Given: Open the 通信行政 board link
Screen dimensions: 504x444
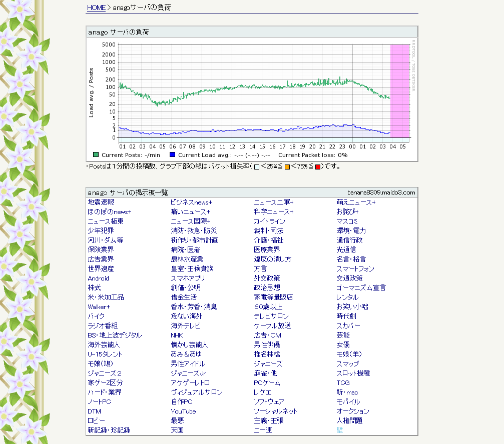Looking at the screenshot, I should pyautogui.click(x=349, y=240).
